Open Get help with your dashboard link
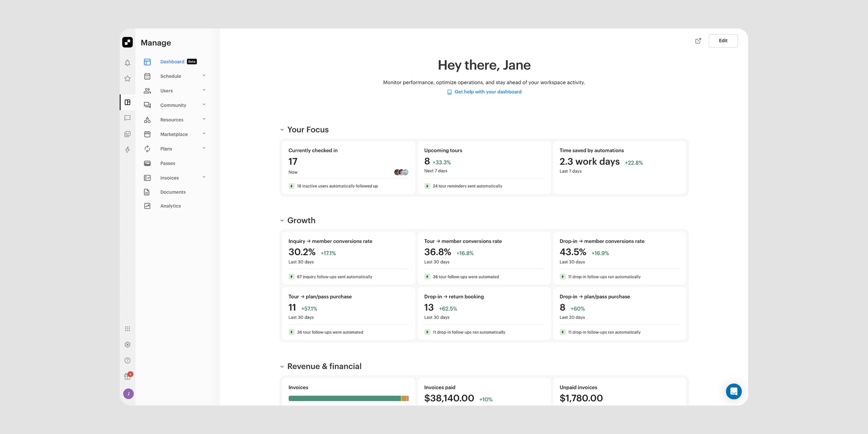The height and width of the screenshot is (434, 868). (488, 92)
